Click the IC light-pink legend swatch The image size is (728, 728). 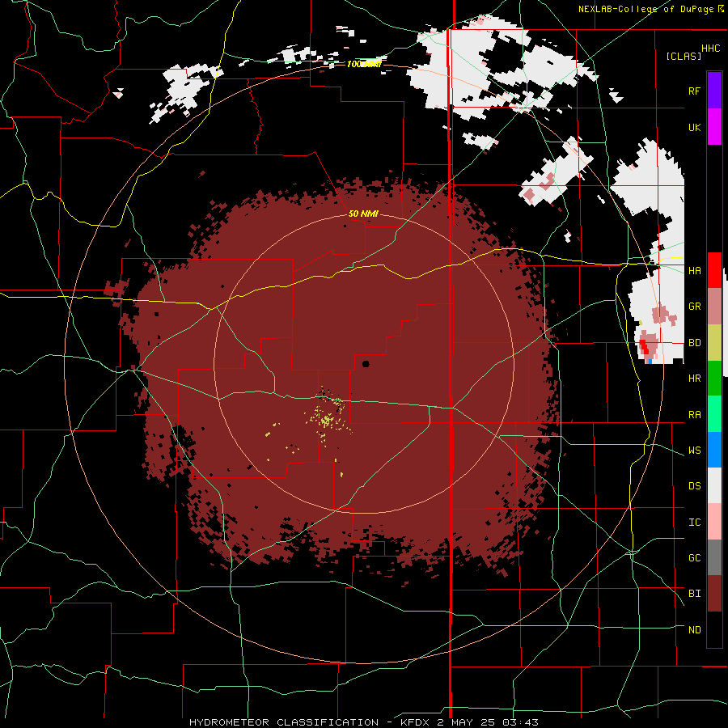[x=714, y=522]
